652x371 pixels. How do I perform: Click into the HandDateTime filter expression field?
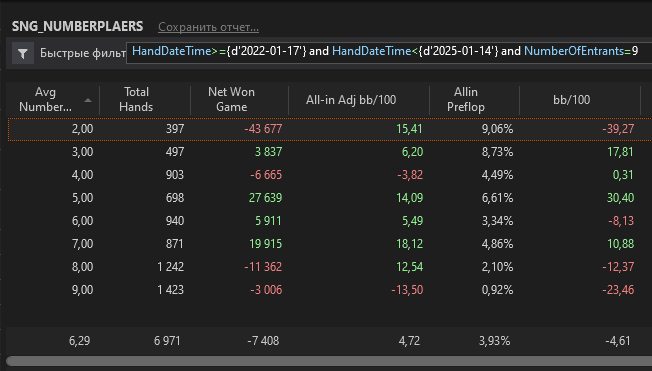point(389,52)
